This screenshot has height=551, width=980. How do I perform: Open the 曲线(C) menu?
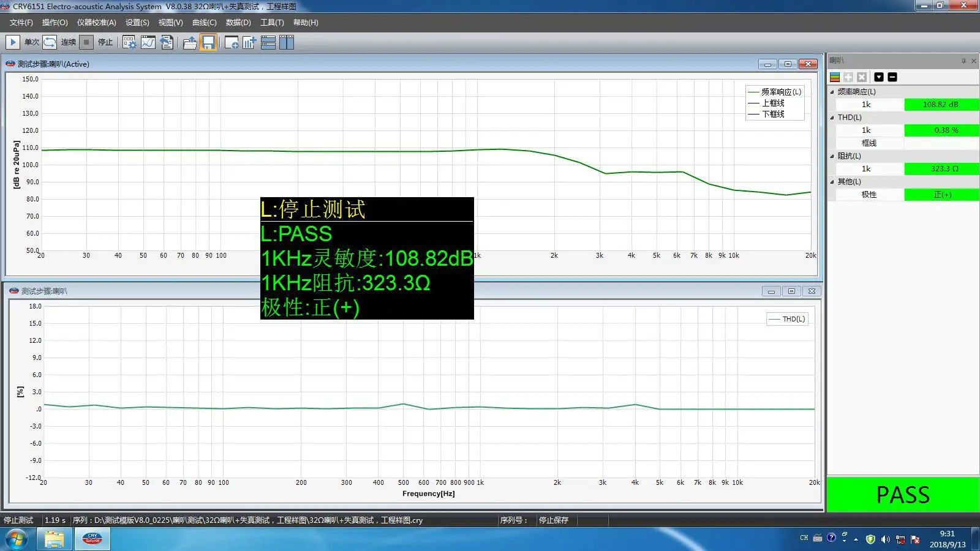coord(204,23)
